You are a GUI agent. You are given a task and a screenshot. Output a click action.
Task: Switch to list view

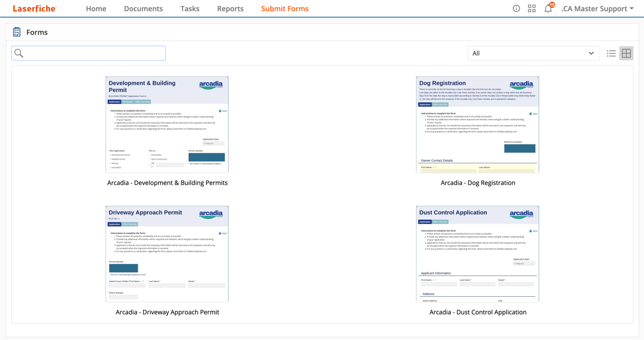[611, 53]
